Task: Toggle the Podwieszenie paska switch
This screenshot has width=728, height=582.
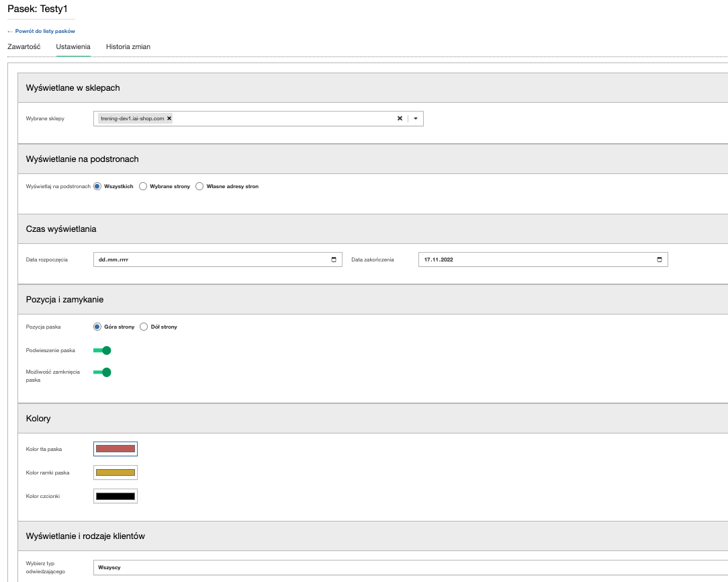Action: pos(102,350)
